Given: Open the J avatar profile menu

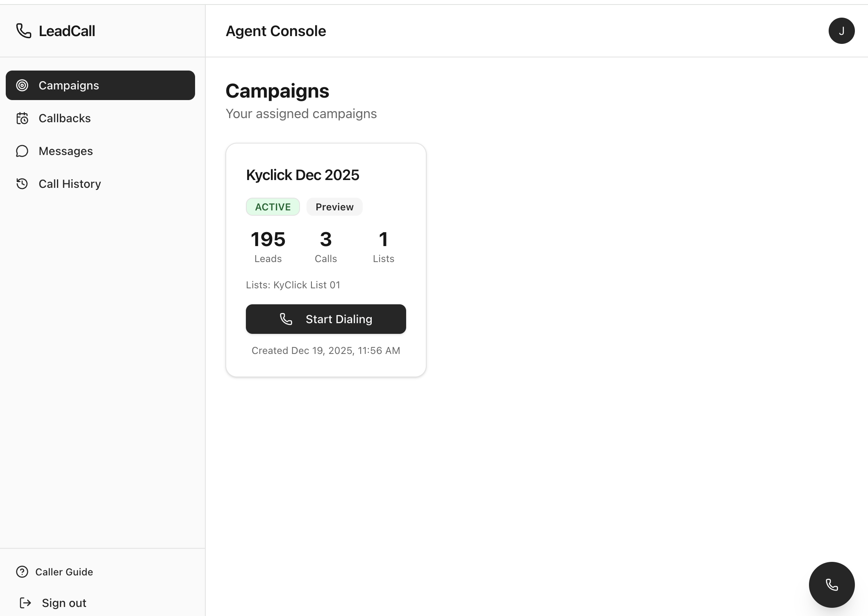Looking at the screenshot, I should 841,31.
